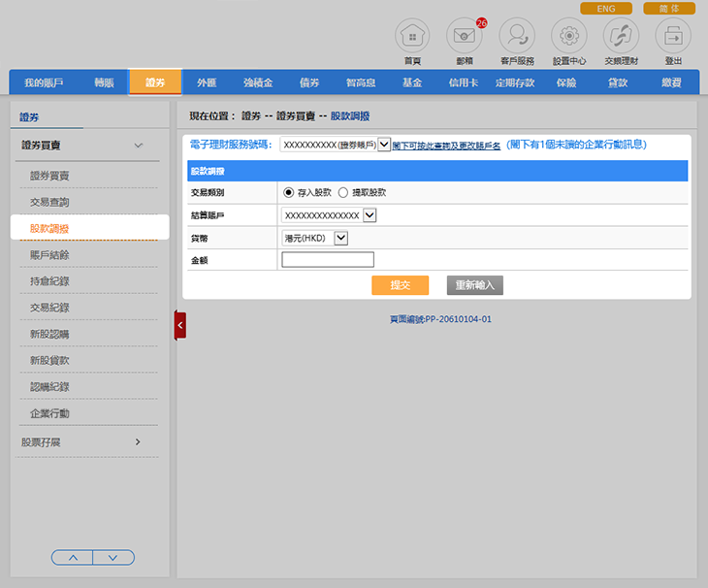Click the 交銀理財 icon

coord(621,37)
